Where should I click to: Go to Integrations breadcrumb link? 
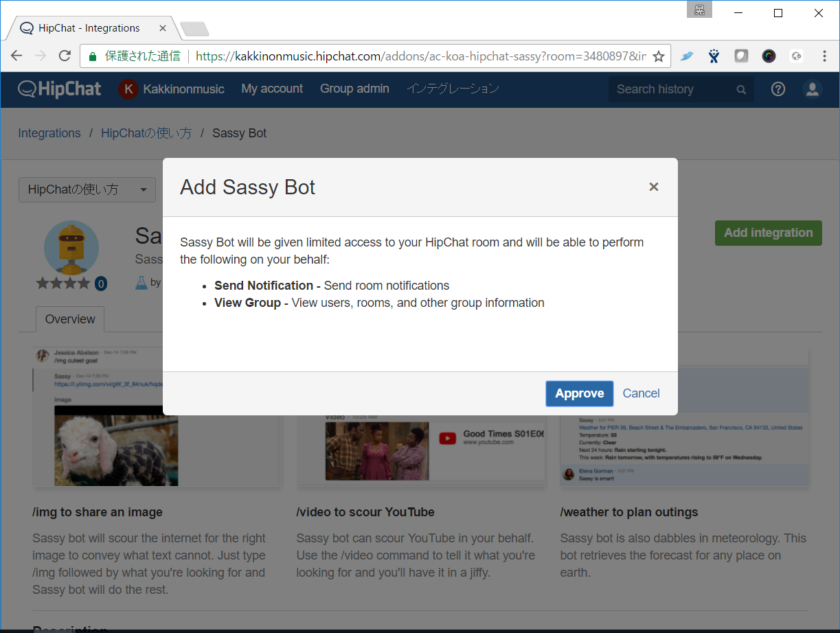pos(49,133)
